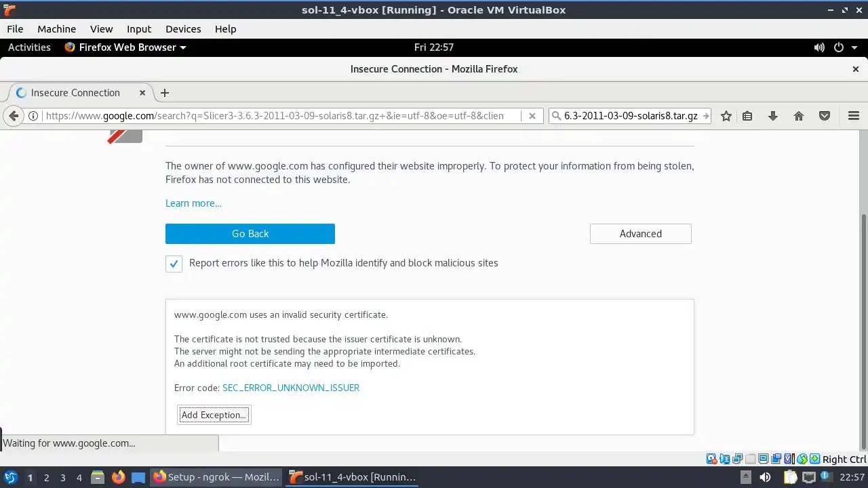Image resolution: width=868 pixels, height=488 pixels.
Task: Click SEC_ERROR_UNKNOWN_ISSUER error code link
Action: [291, 388]
